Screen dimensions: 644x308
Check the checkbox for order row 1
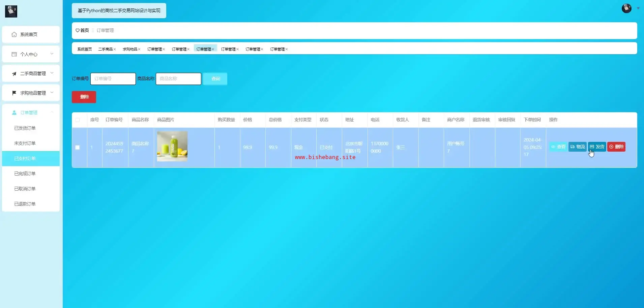click(x=78, y=148)
